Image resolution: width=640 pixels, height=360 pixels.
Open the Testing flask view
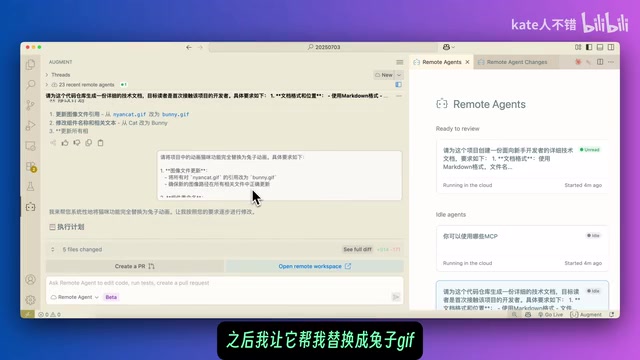[31, 187]
